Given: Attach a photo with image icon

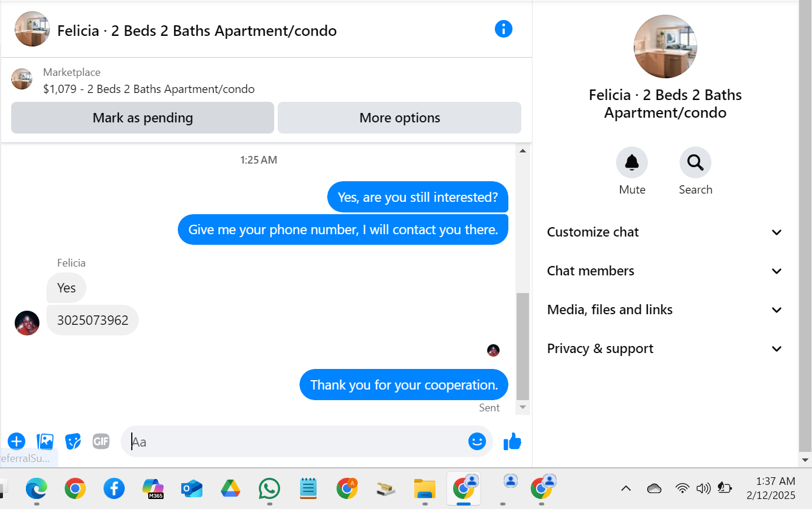Looking at the screenshot, I should click(x=45, y=441).
